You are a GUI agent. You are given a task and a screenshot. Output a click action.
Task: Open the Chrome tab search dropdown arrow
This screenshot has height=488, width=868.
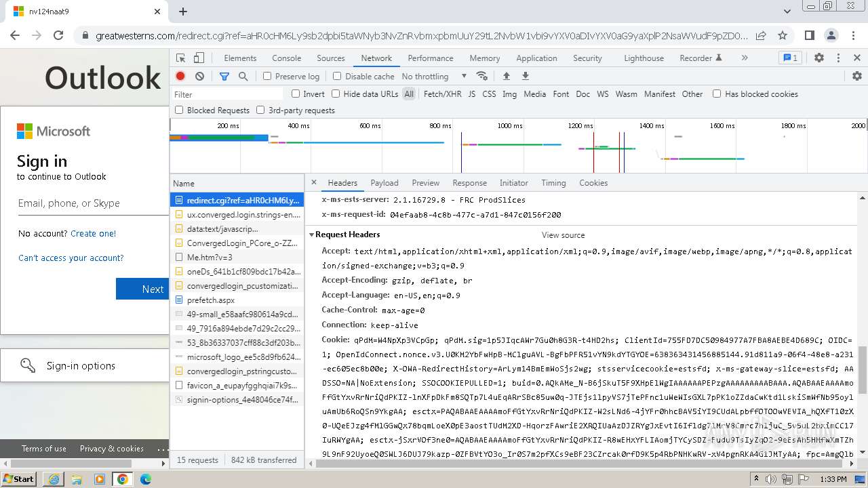[787, 12]
